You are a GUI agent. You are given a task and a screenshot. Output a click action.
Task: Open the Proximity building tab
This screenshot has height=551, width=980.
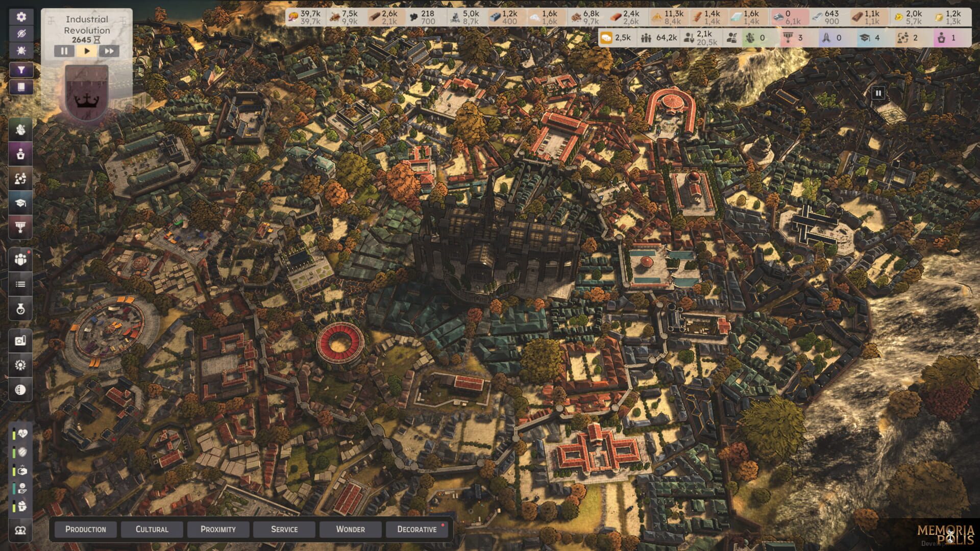[218, 529]
